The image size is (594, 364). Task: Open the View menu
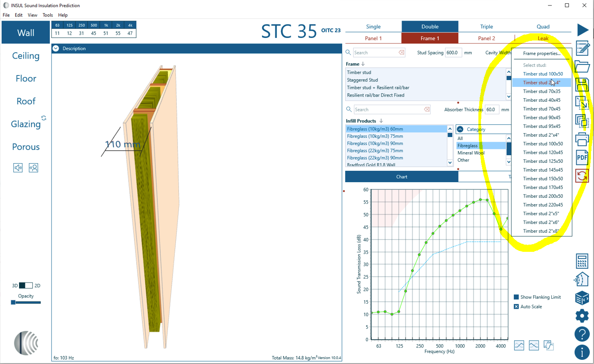click(x=32, y=15)
